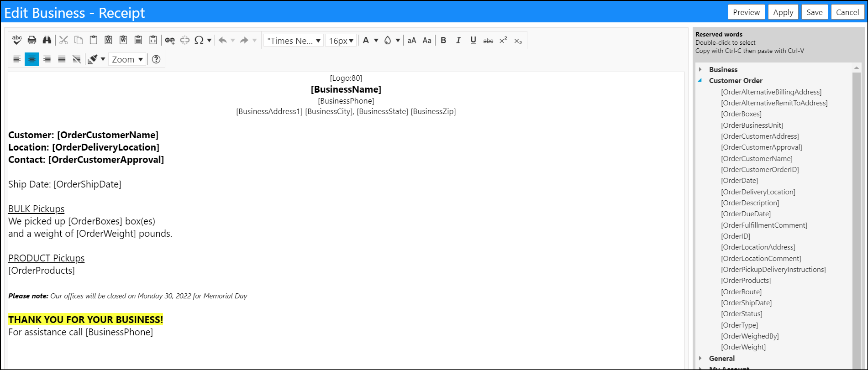Cancel editing the receipt
Image resolution: width=868 pixels, height=370 pixels.
pyautogui.click(x=847, y=12)
